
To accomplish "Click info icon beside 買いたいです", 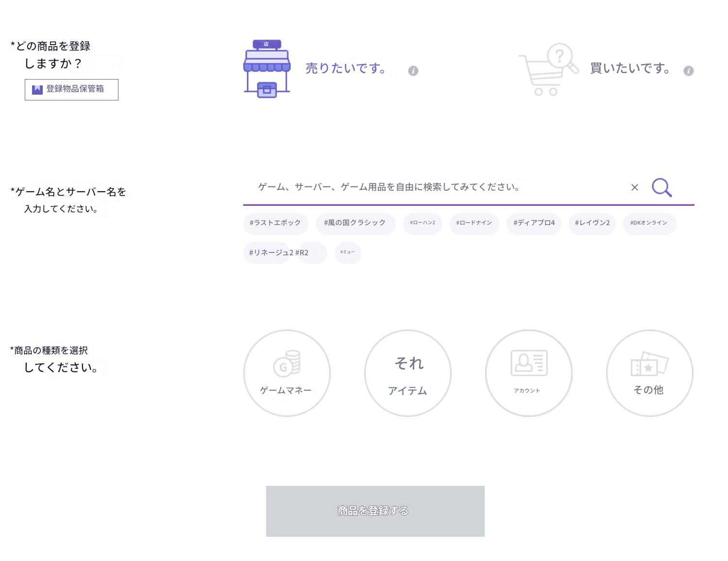I will (688, 71).
